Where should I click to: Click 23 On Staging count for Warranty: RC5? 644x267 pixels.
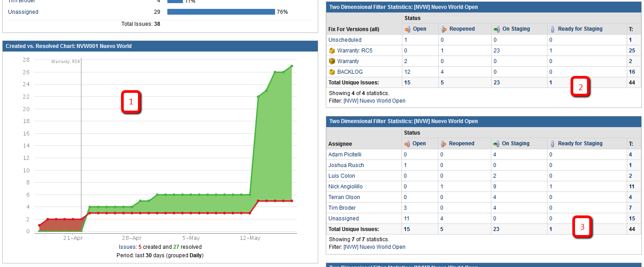point(496,51)
